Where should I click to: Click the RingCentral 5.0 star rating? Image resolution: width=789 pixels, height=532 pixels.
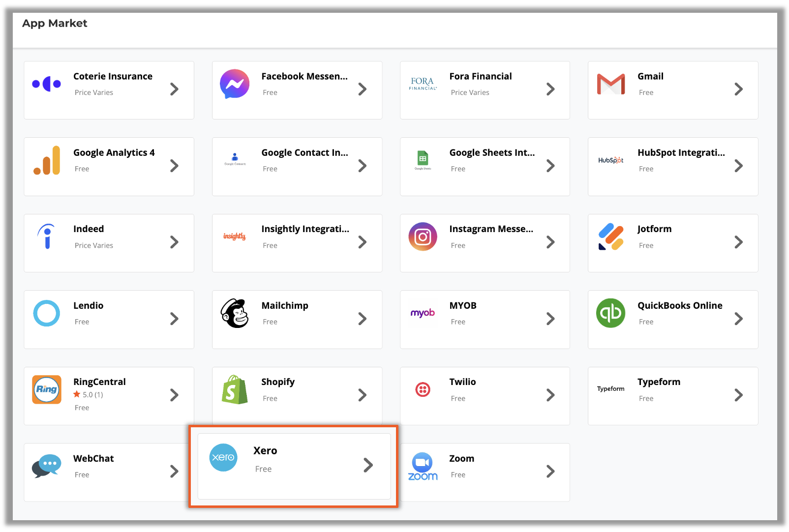click(88, 395)
